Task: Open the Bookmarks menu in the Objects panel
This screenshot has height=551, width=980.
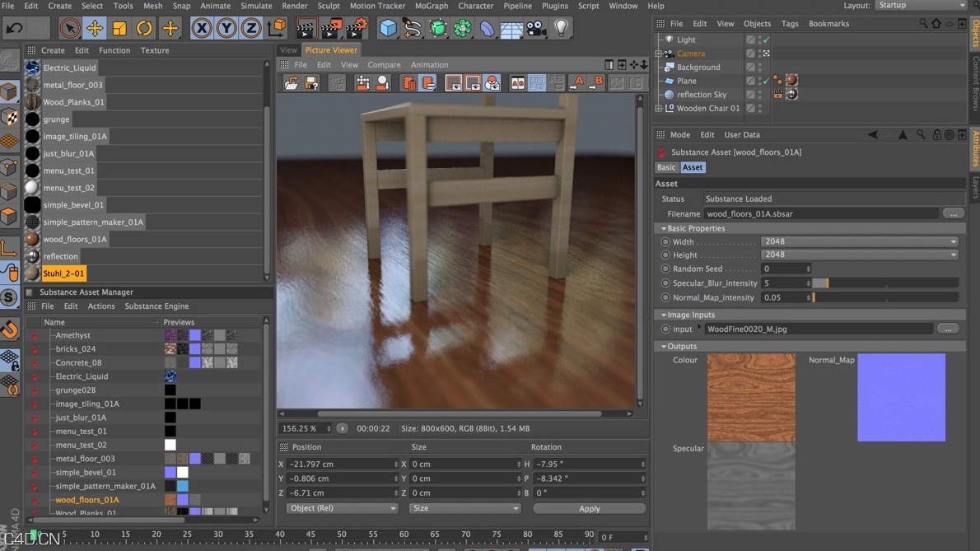Action: pyautogui.click(x=828, y=24)
